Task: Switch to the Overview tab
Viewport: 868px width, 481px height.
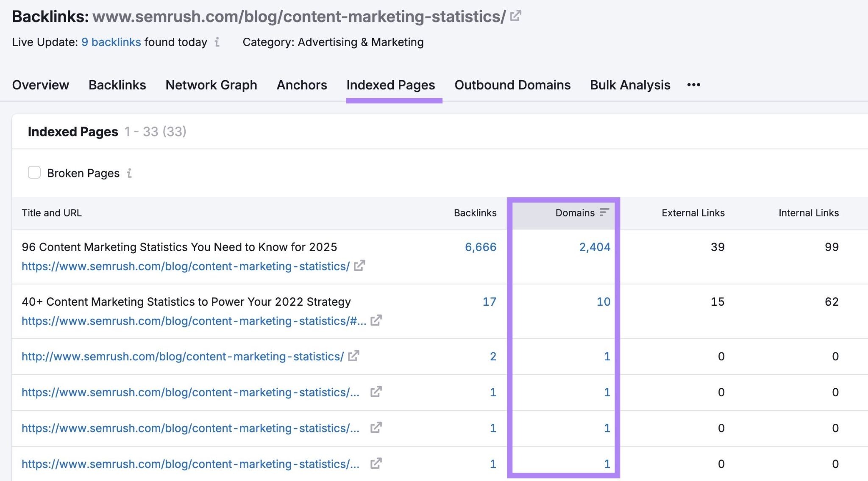Action: 41,85
